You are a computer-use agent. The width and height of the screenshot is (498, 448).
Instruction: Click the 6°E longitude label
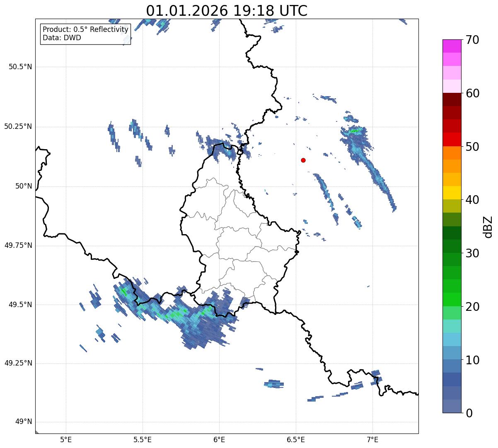click(219, 439)
